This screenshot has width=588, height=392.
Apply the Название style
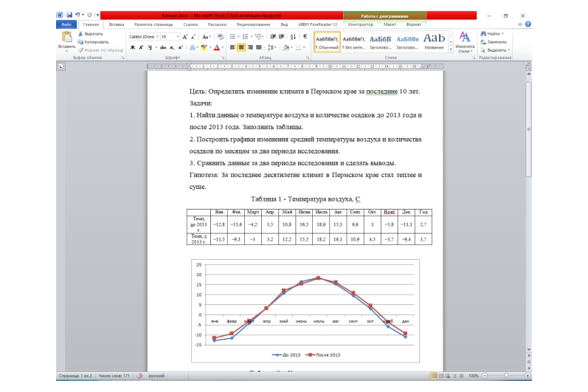(x=434, y=41)
